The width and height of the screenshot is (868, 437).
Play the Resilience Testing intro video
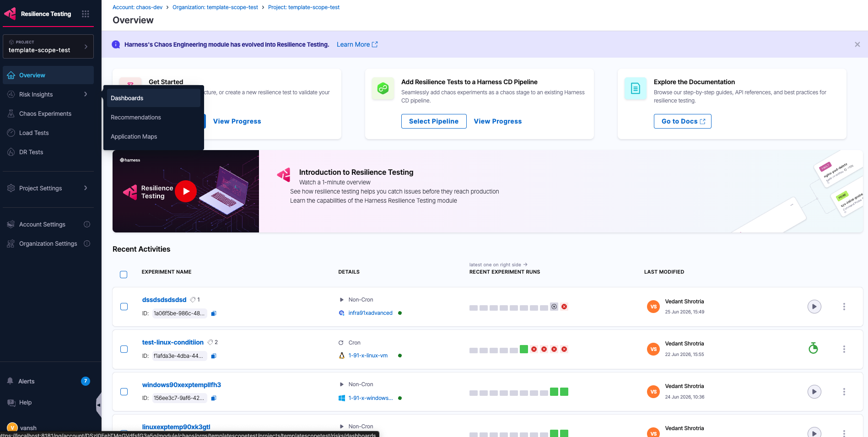click(x=186, y=191)
